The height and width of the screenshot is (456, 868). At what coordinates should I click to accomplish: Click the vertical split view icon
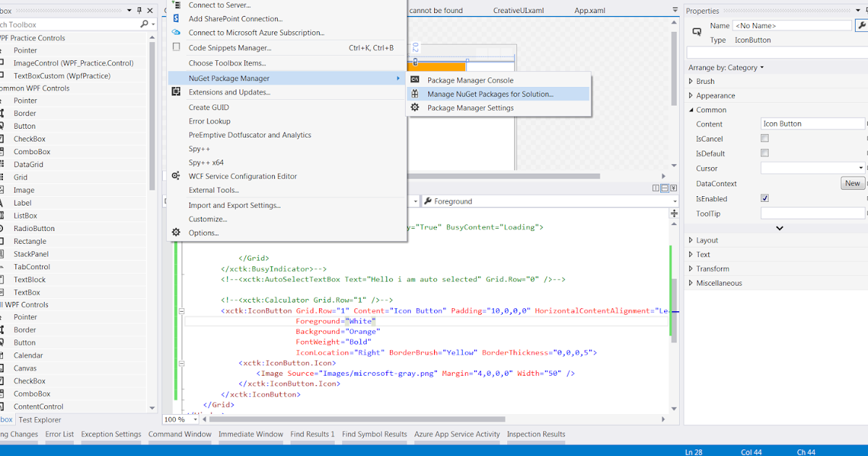655,187
